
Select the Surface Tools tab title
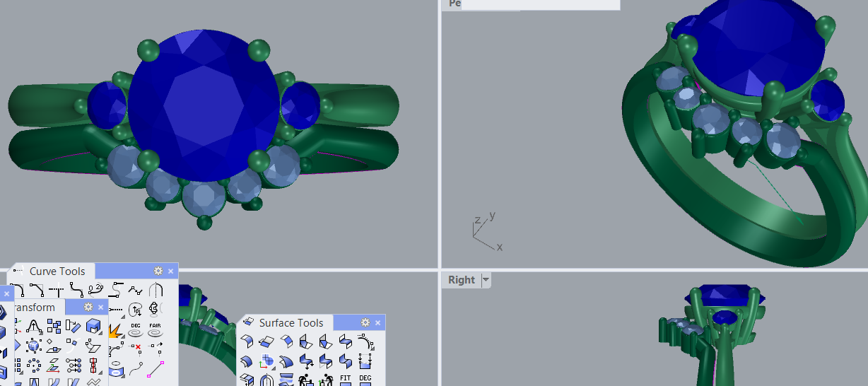(291, 323)
